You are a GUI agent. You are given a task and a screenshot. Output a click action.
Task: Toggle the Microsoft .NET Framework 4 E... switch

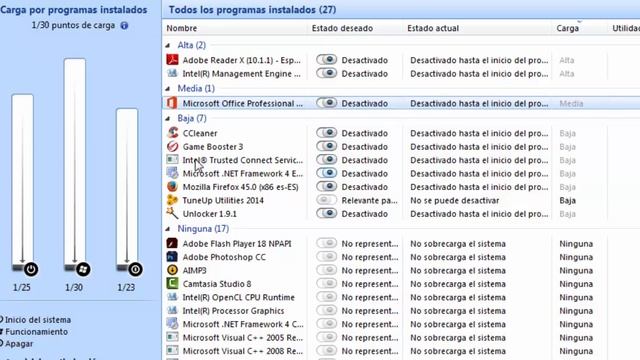click(327, 173)
